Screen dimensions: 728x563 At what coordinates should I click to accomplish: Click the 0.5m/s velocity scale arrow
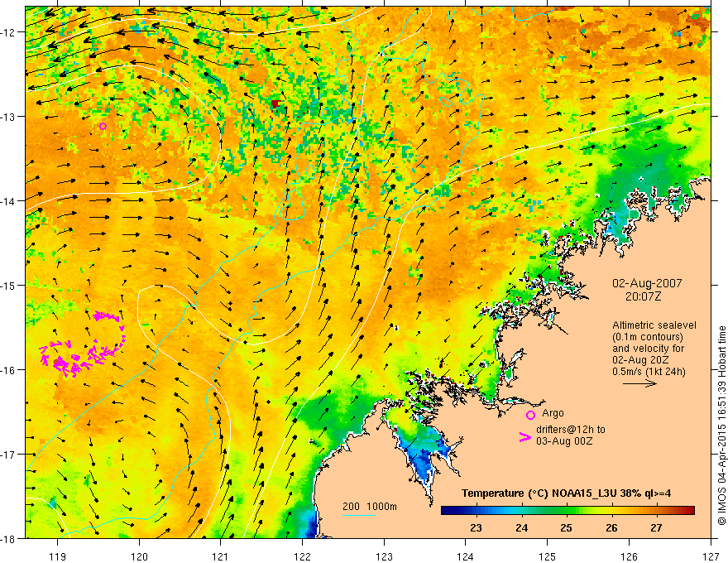coord(639,383)
